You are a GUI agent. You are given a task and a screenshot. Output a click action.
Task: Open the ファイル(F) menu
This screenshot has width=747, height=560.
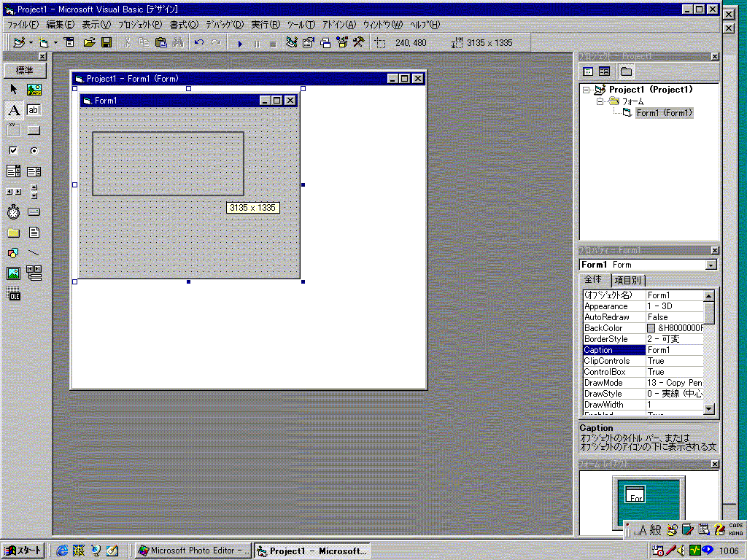[23, 24]
